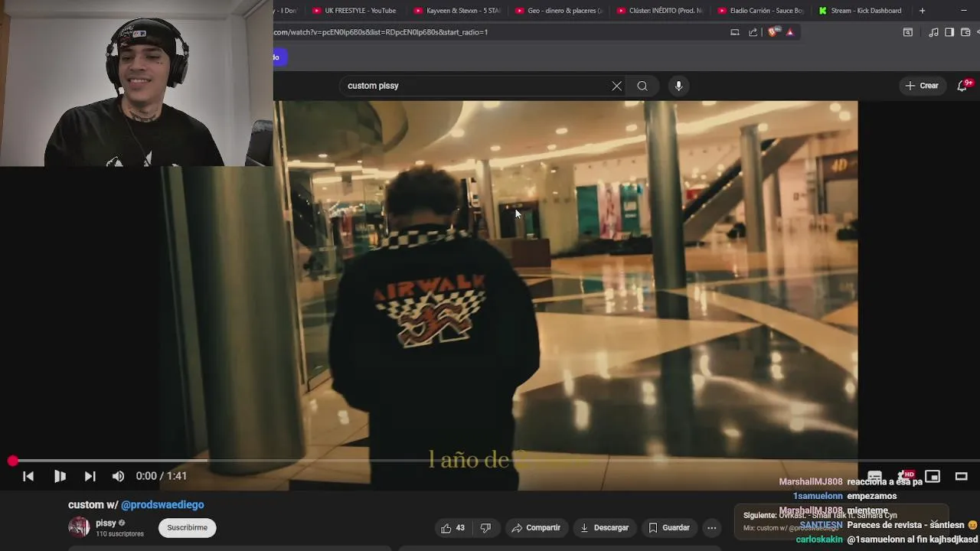Subscribe with the Suscribirme button

[188, 528]
